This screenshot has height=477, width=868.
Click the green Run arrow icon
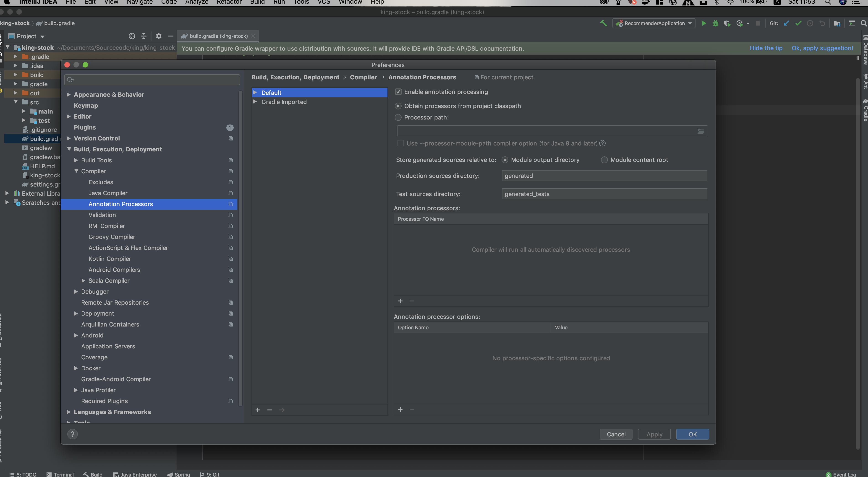pyautogui.click(x=703, y=23)
